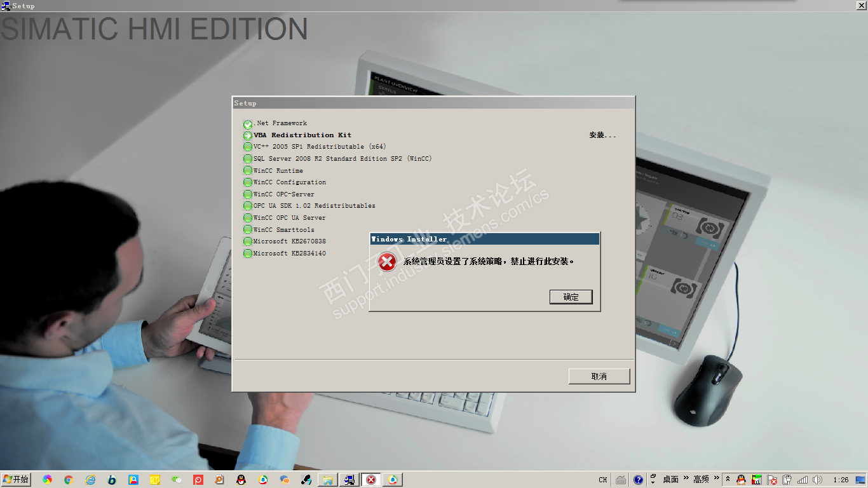Image resolution: width=868 pixels, height=488 pixels.
Task: Switch to the file explorer folder taskbar button
Action: coord(328,480)
